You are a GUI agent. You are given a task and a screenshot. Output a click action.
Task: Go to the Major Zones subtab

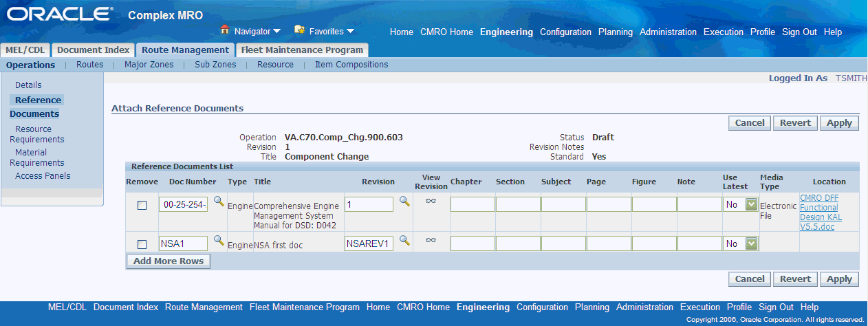pyautogui.click(x=149, y=65)
